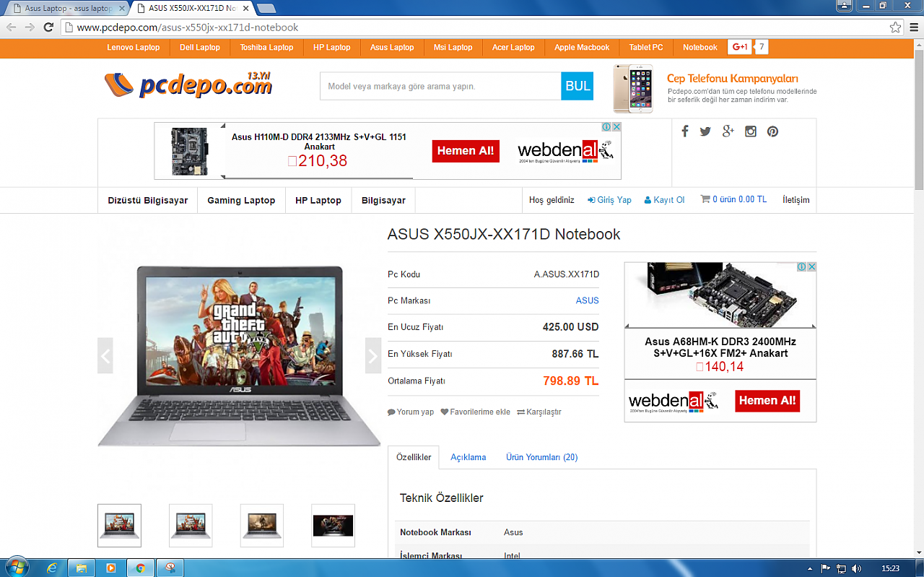Open the Dizüstü Bilgisayar menu
Image resolution: width=924 pixels, height=577 pixels.
[148, 200]
